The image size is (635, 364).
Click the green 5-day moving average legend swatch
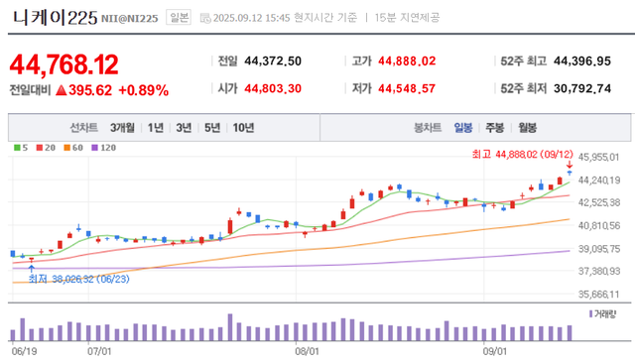(17, 148)
